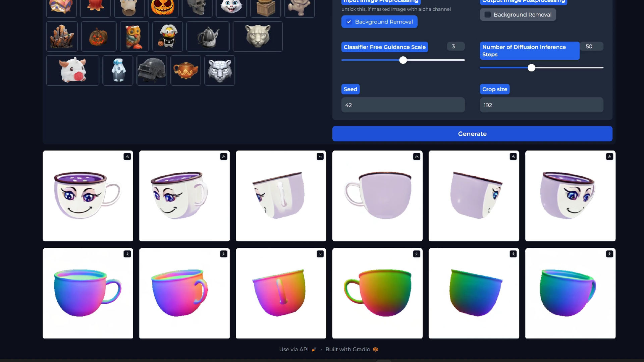Open Classifier Free Guidance Scale settings
Screen dimensions: 644x362
[384, 47]
